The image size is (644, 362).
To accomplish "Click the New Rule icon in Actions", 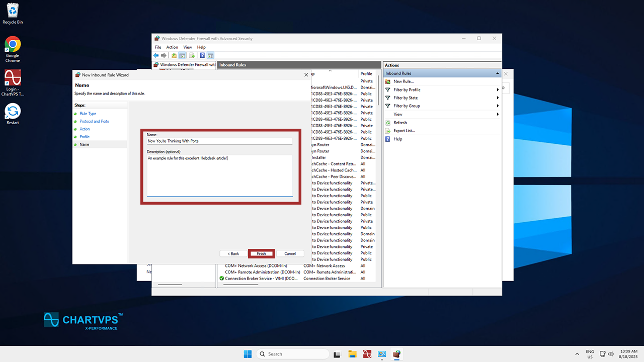I will [x=388, y=81].
